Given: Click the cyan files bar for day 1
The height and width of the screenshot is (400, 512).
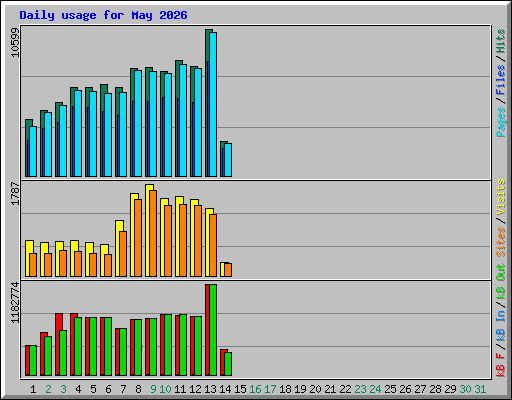Looking at the screenshot, I should (33, 151).
